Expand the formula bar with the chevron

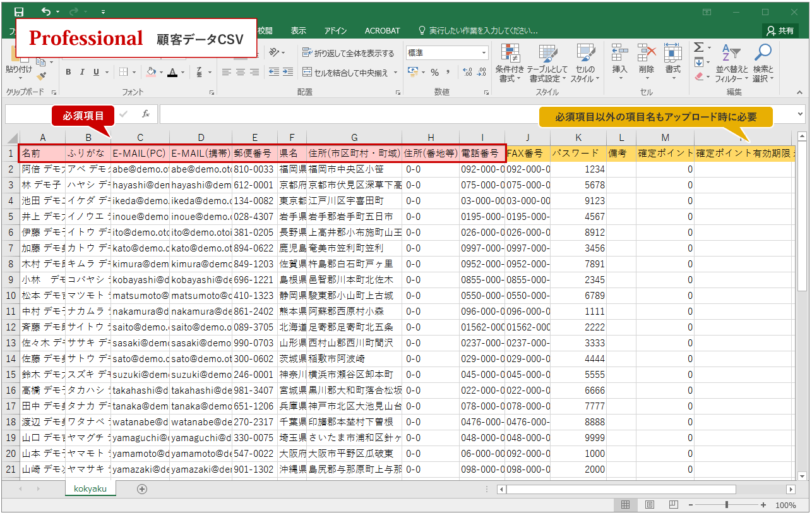point(801,114)
